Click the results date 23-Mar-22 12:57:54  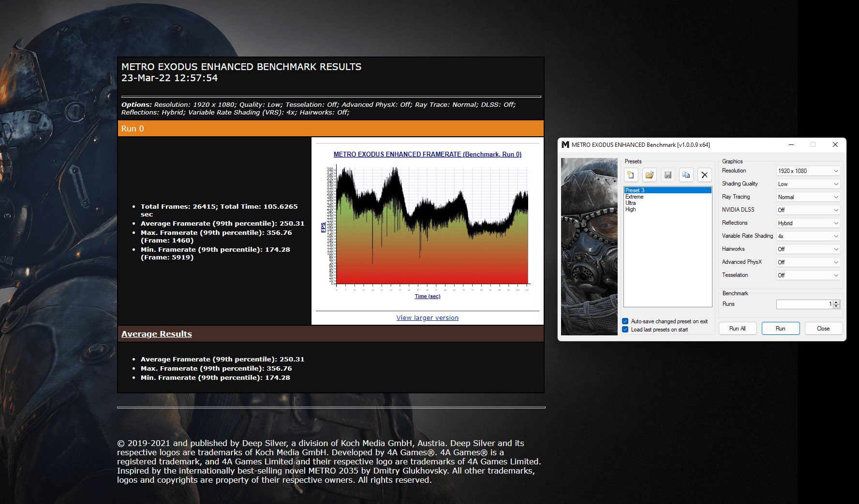(x=169, y=78)
